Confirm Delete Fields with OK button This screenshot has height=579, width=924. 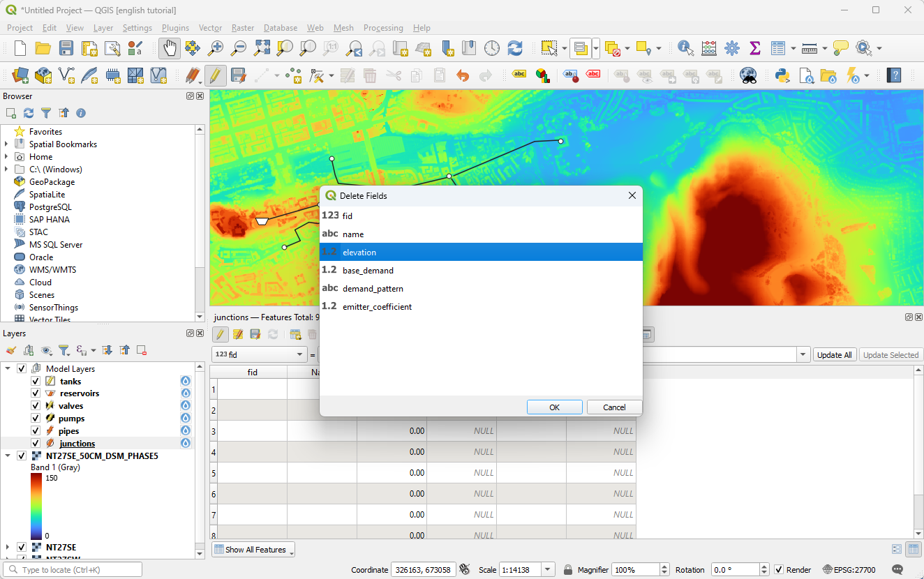pos(554,407)
